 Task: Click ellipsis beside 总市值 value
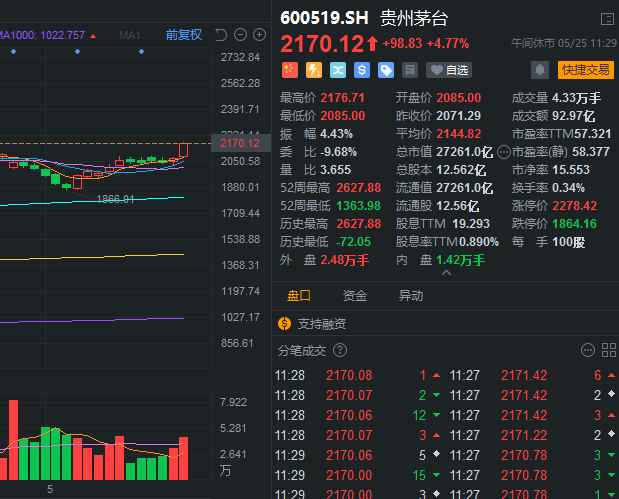[504, 152]
